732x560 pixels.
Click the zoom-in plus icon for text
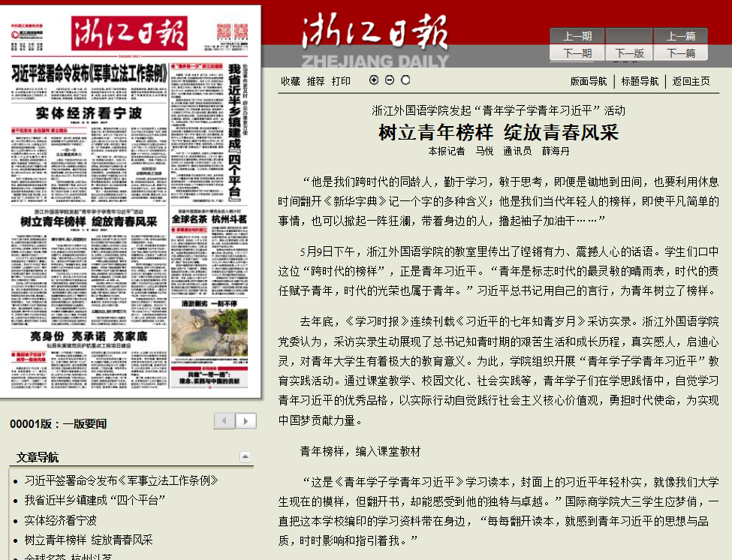click(x=374, y=80)
